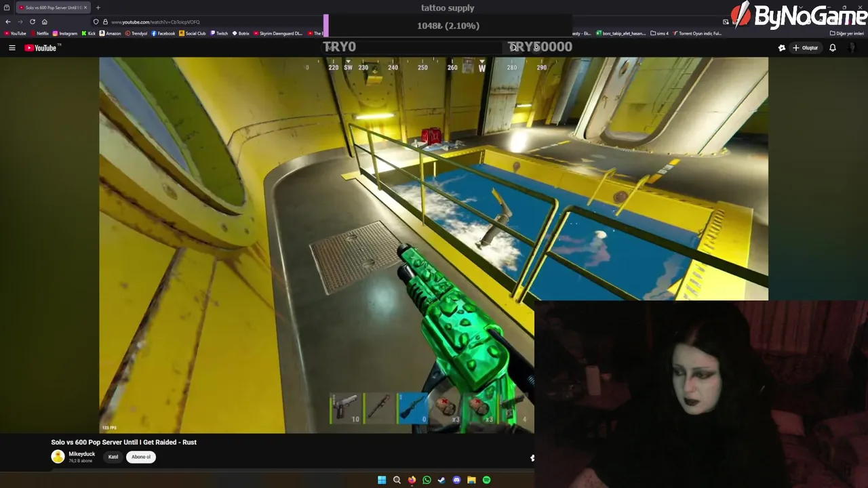The width and height of the screenshot is (868, 488).
Task: Open Discord from the taskbar
Action: [456, 480]
